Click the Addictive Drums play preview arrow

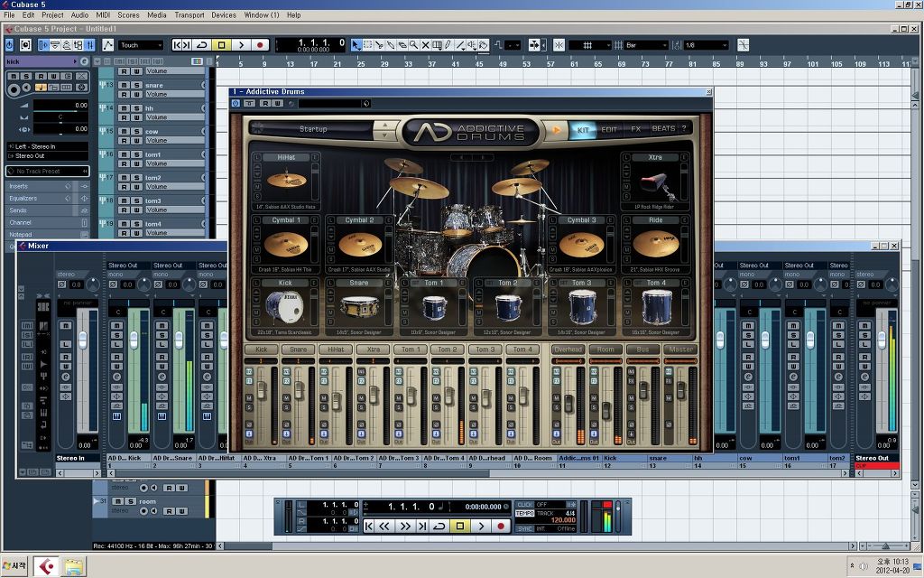point(556,130)
